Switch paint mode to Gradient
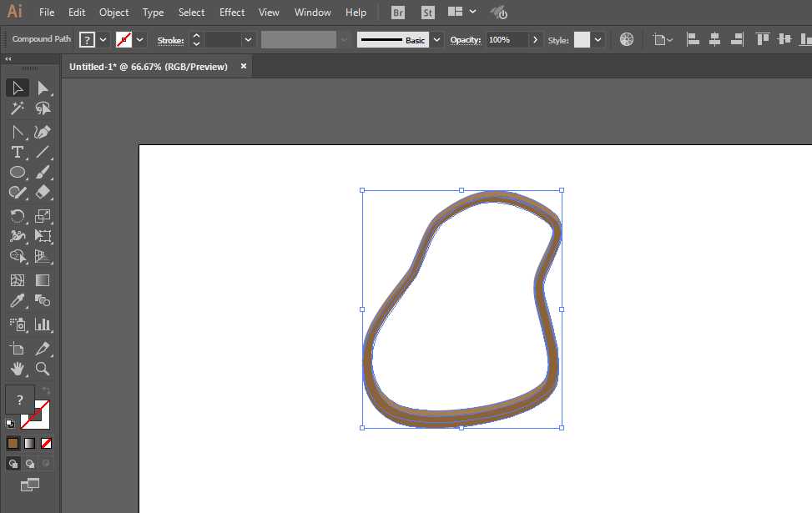Viewport: 812px width, 513px height. (29, 443)
